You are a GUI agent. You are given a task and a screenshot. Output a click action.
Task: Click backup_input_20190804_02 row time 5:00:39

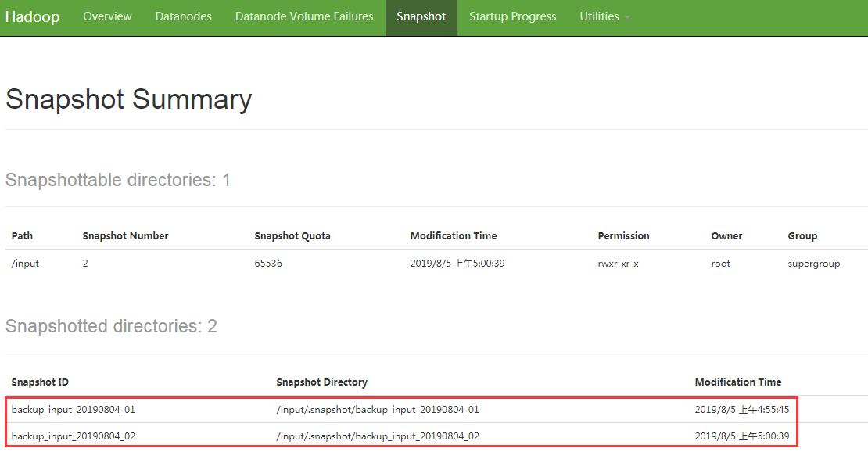(742, 436)
